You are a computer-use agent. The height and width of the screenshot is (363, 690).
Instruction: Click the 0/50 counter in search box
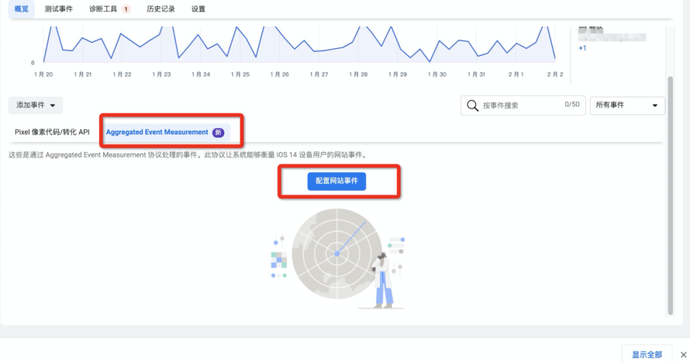point(572,105)
